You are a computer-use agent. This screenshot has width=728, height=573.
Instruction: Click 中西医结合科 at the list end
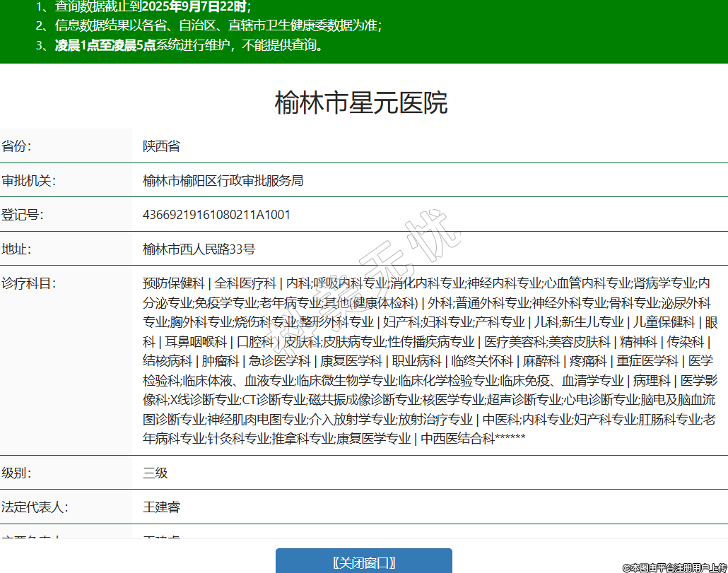pos(457,439)
